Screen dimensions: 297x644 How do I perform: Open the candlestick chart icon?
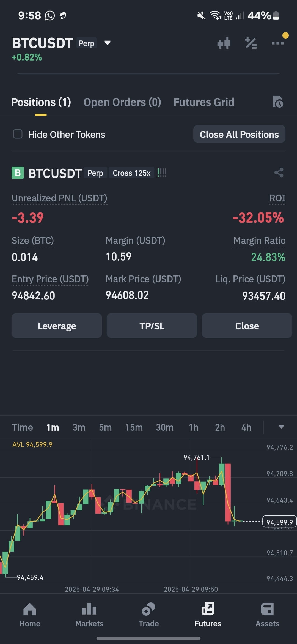[x=224, y=43]
